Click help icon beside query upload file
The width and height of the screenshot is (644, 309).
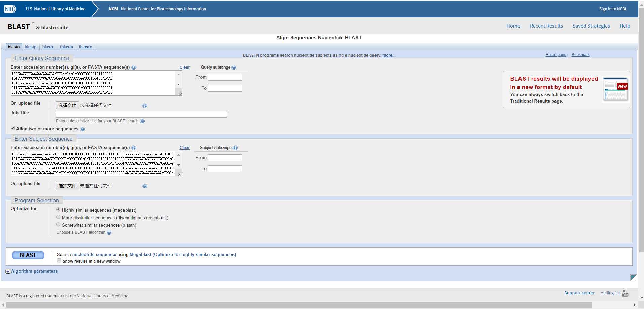coord(145,106)
